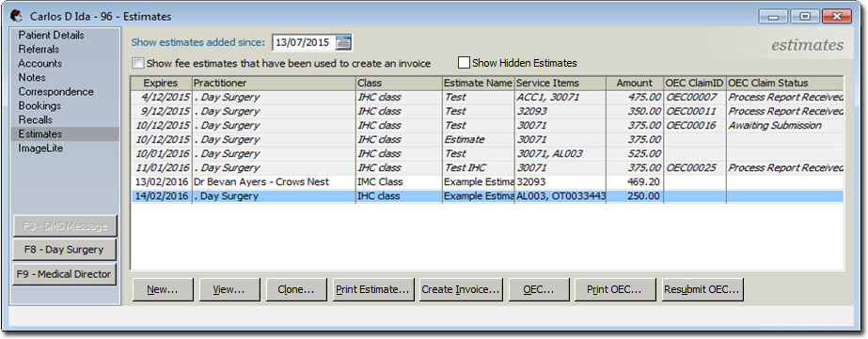The height and width of the screenshot is (339, 868).
Task: Click the ACC1, 30071 service items cell
Action: (560, 98)
